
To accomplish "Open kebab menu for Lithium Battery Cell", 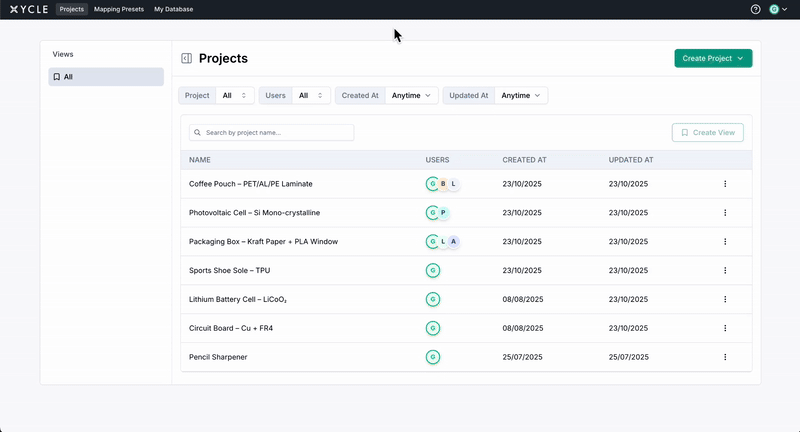I will [725, 299].
